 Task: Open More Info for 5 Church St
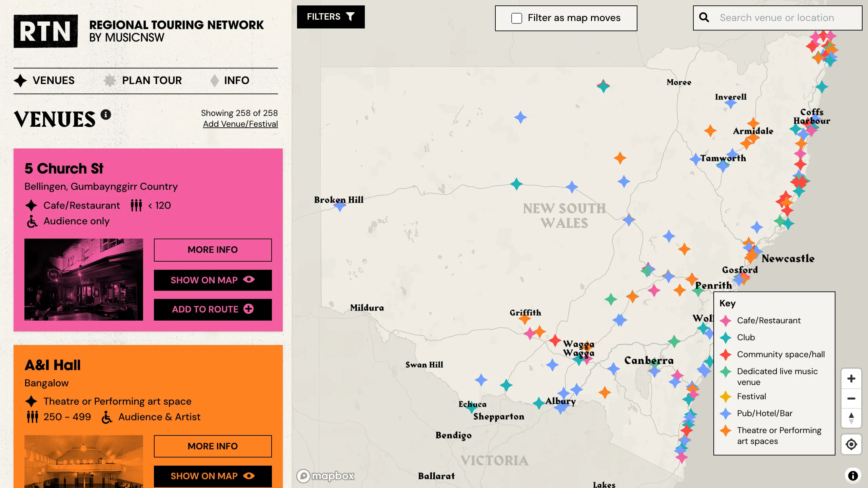[213, 250]
